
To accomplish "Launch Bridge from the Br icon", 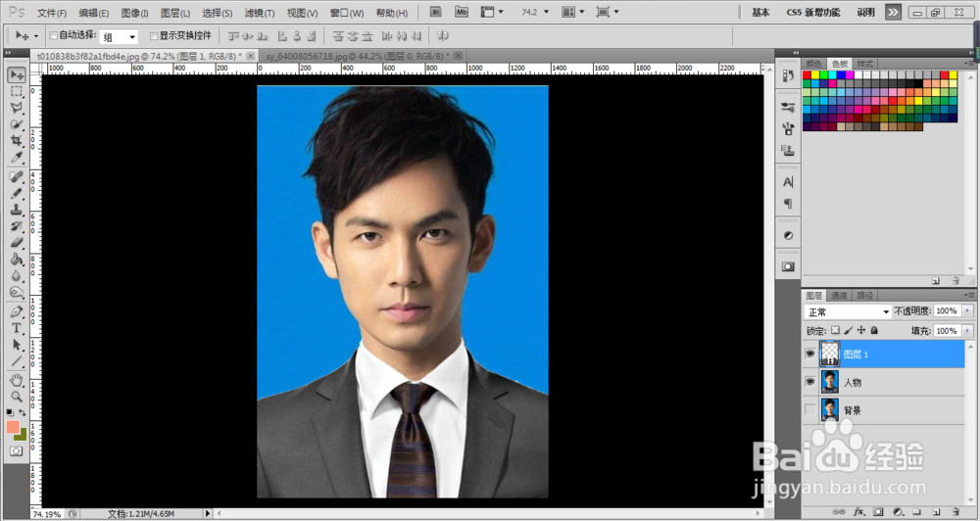I will [437, 12].
